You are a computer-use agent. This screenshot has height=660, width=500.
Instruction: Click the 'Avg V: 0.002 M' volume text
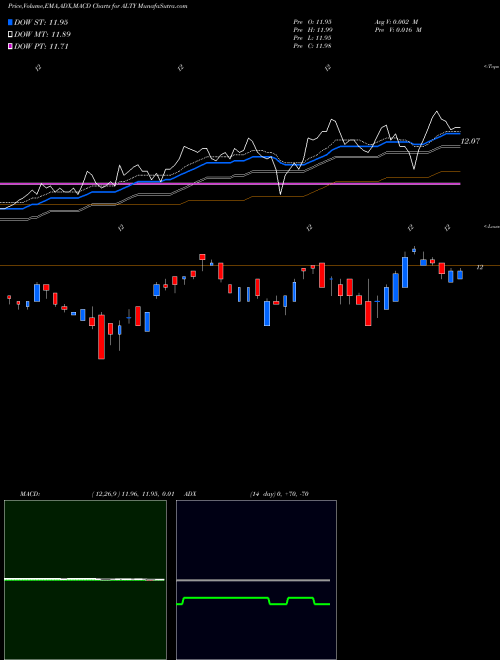398,22
